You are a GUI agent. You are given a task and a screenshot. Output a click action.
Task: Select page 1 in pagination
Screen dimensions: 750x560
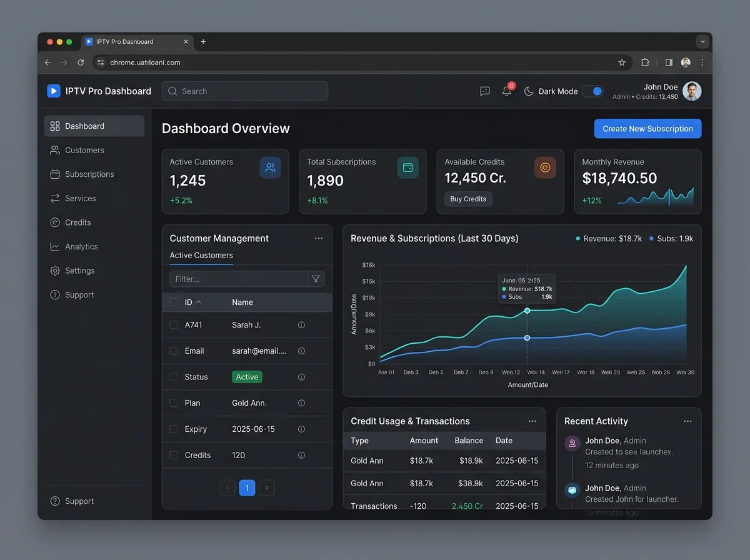pyautogui.click(x=247, y=488)
